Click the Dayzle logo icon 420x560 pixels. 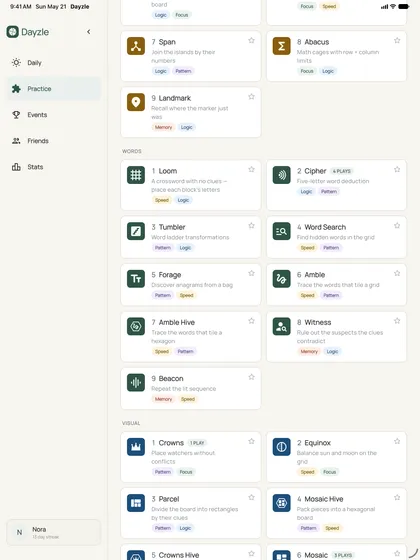coord(12,32)
